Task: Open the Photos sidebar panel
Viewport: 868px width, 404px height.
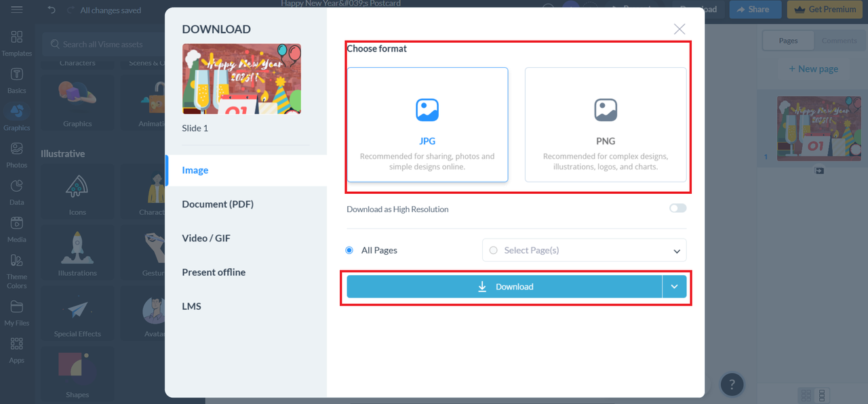Action: click(x=17, y=155)
